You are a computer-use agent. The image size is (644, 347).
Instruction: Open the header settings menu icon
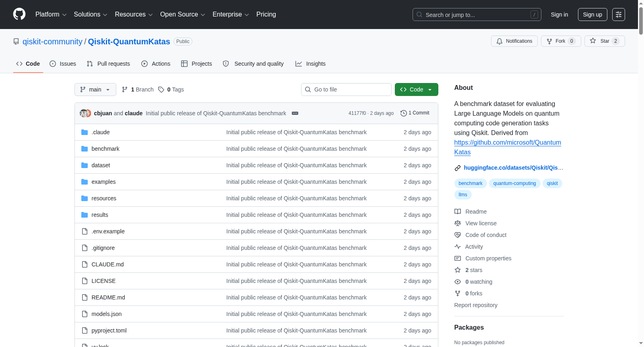tap(619, 15)
